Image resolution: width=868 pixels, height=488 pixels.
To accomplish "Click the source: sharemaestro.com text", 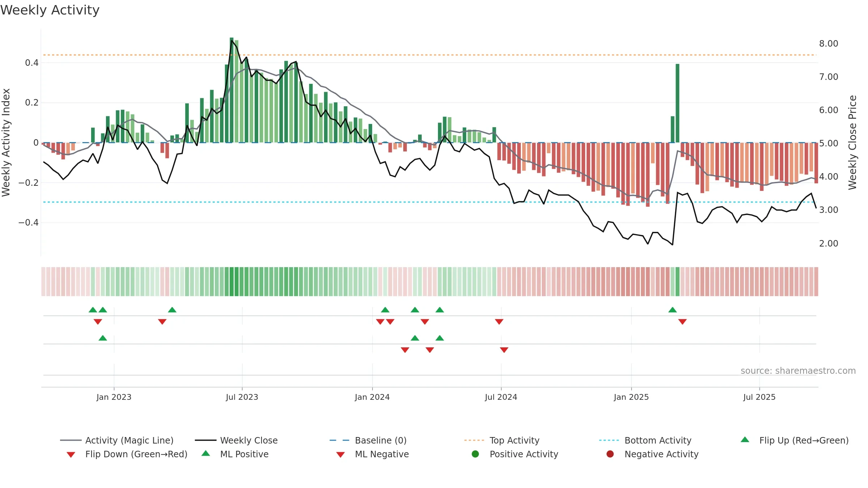I will 798,371.
